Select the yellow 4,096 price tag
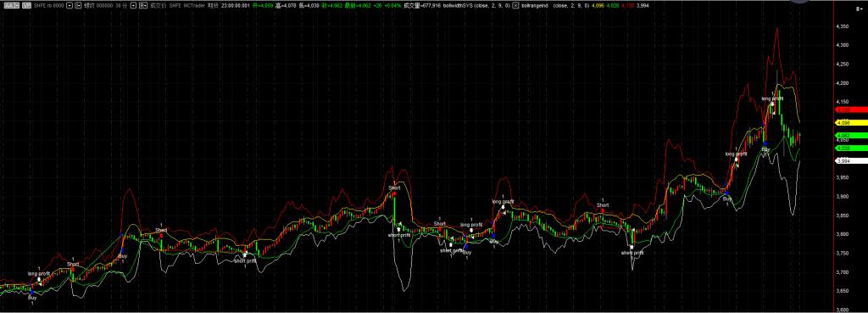Viewport: 868px width, 313px height. click(850, 122)
